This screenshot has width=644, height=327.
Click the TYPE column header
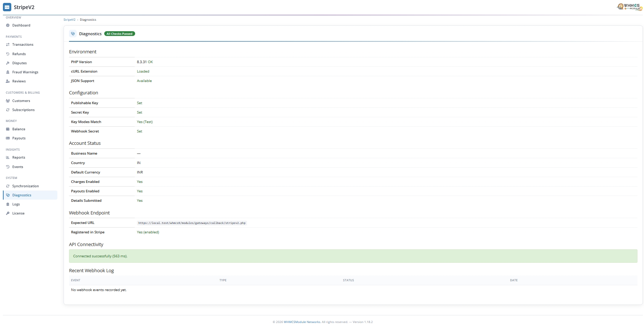[x=223, y=280]
